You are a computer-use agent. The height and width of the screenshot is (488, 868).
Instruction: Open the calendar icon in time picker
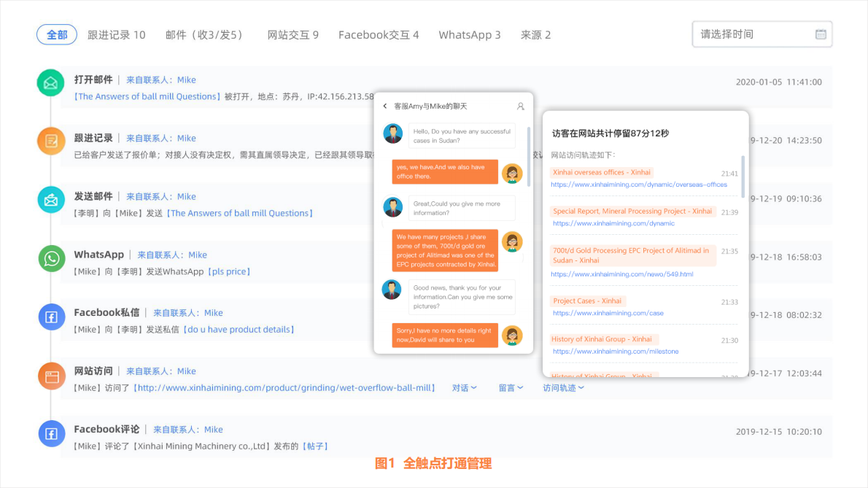[821, 34]
